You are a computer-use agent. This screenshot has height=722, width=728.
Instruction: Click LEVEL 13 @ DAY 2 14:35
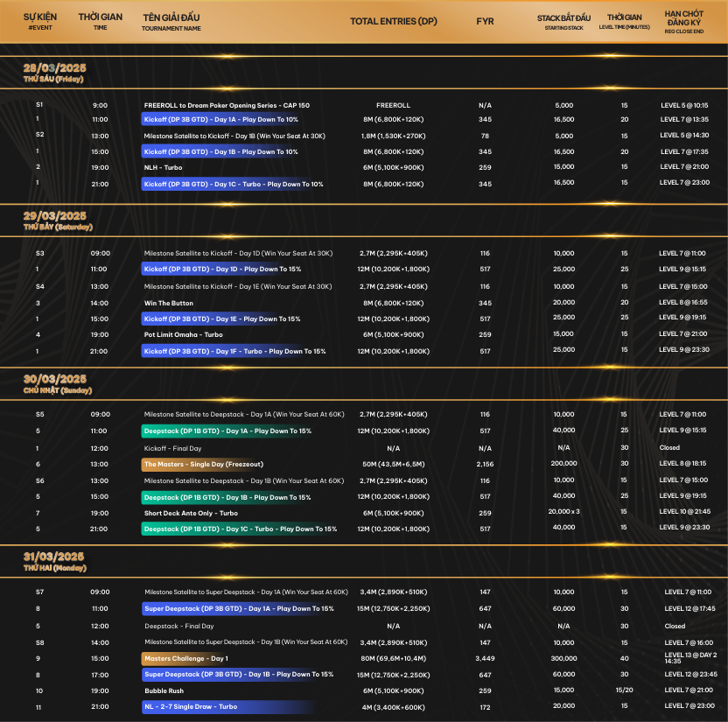click(690, 658)
